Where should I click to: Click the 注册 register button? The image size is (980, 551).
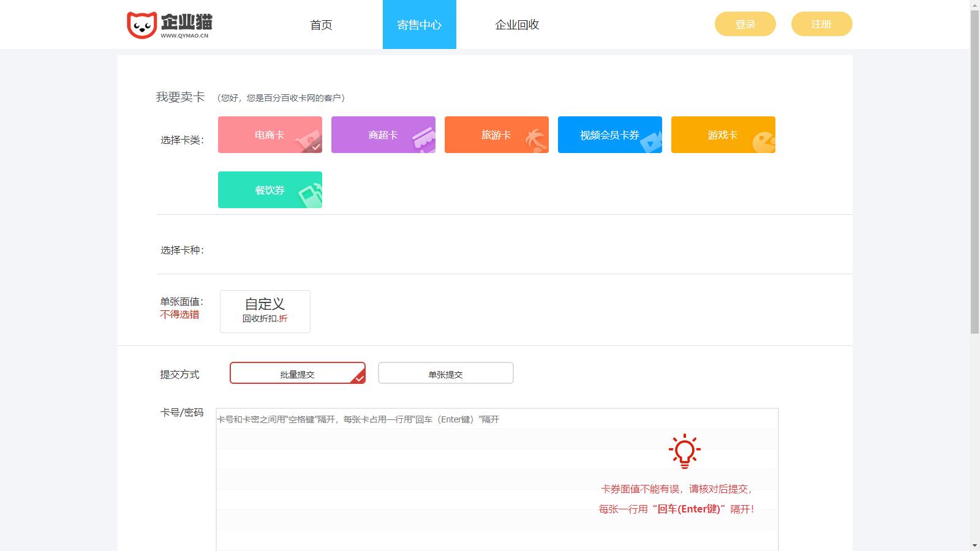point(821,24)
